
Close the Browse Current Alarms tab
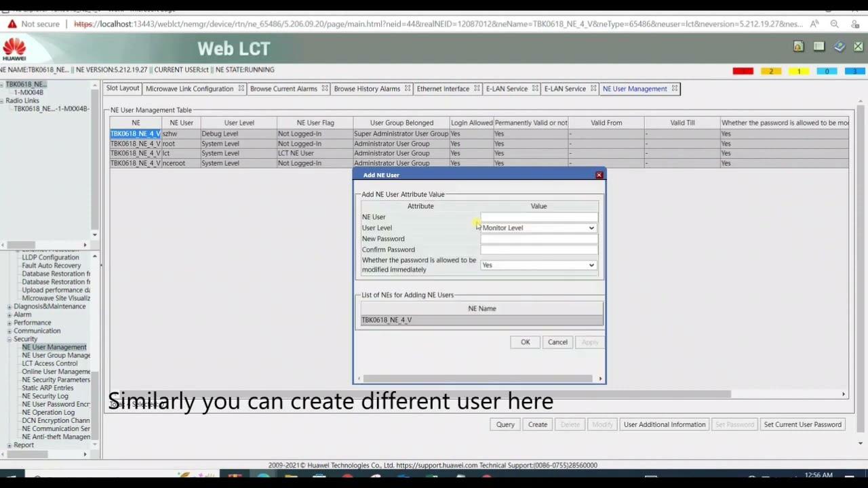(325, 89)
